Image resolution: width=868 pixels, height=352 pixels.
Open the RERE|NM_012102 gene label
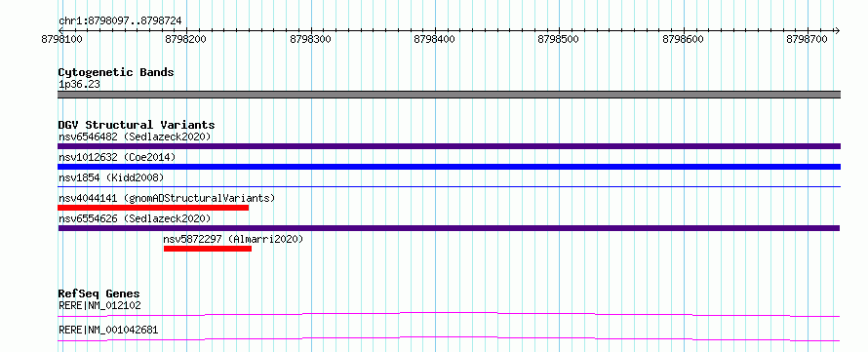(x=99, y=305)
